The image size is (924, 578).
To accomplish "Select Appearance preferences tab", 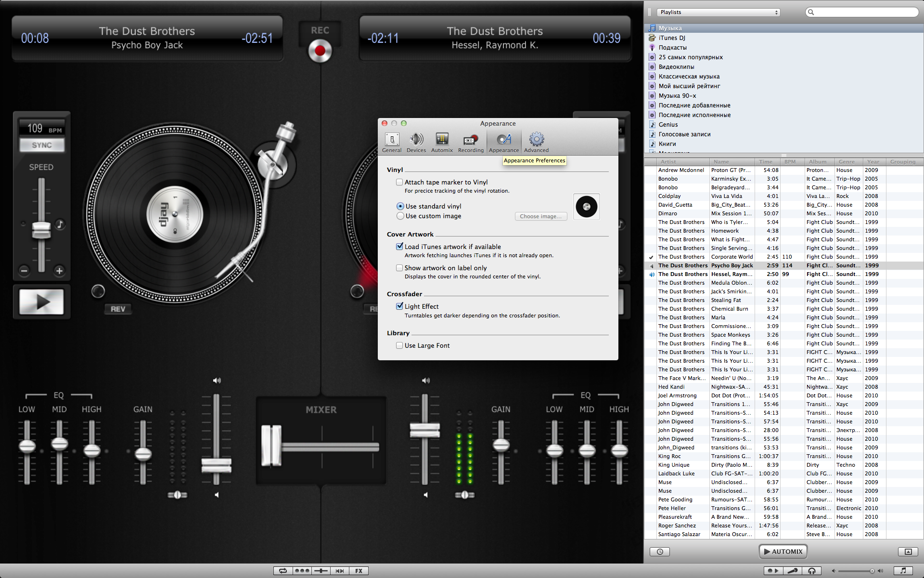I will point(504,143).
